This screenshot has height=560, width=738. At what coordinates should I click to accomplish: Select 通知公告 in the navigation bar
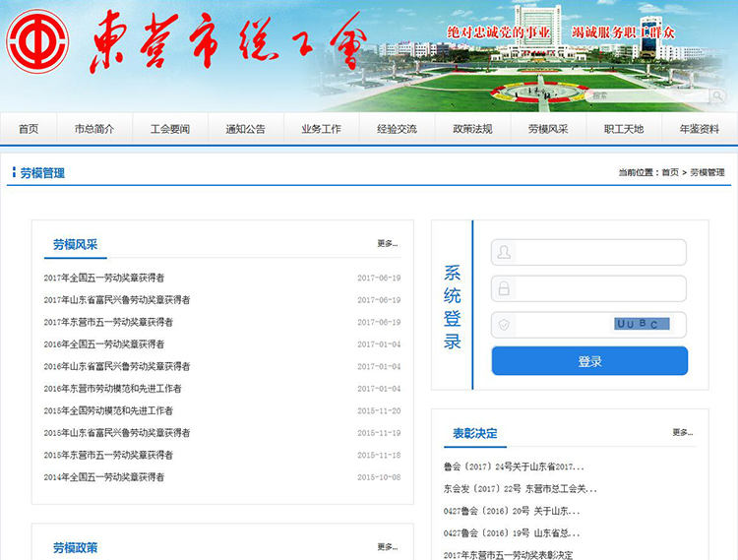[246, 129]
